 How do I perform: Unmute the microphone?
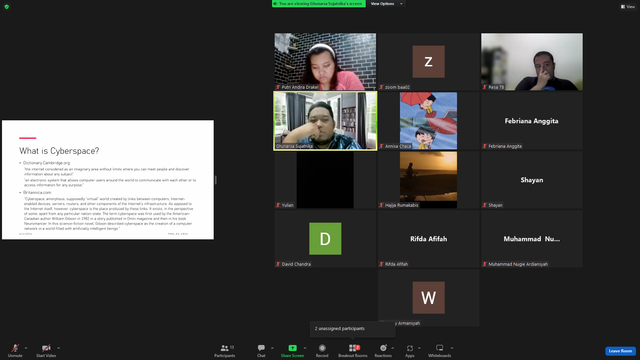(x=15, y=350)
